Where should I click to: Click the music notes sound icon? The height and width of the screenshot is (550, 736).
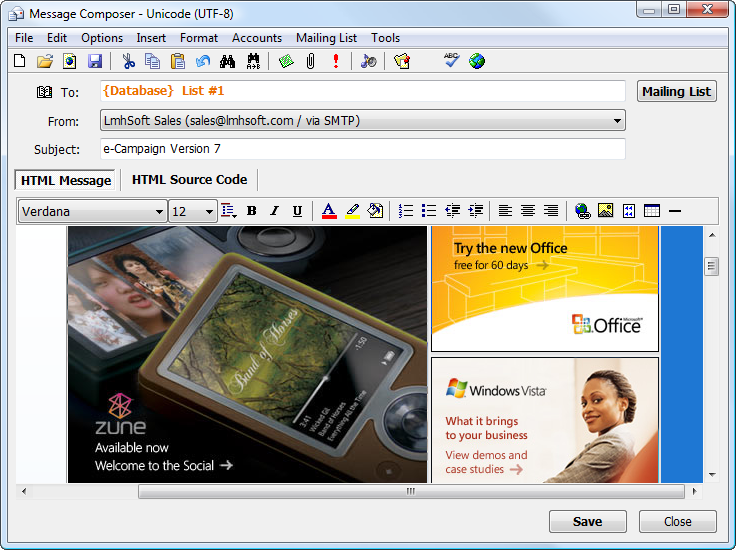(368, 61)
